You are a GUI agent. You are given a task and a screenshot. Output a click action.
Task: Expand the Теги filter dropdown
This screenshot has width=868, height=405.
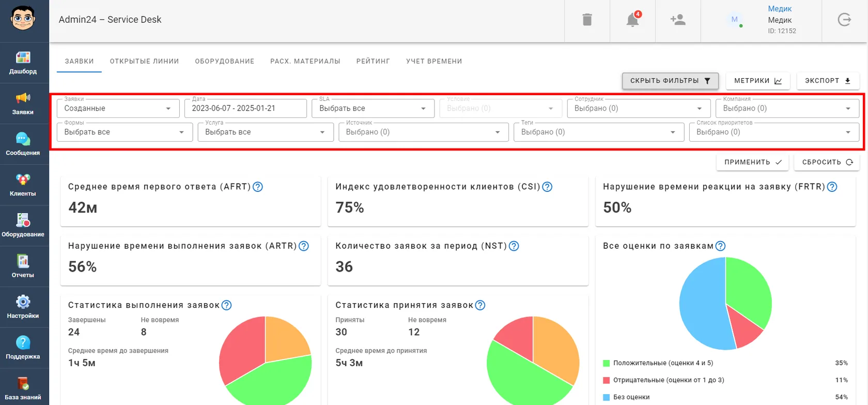599,132
